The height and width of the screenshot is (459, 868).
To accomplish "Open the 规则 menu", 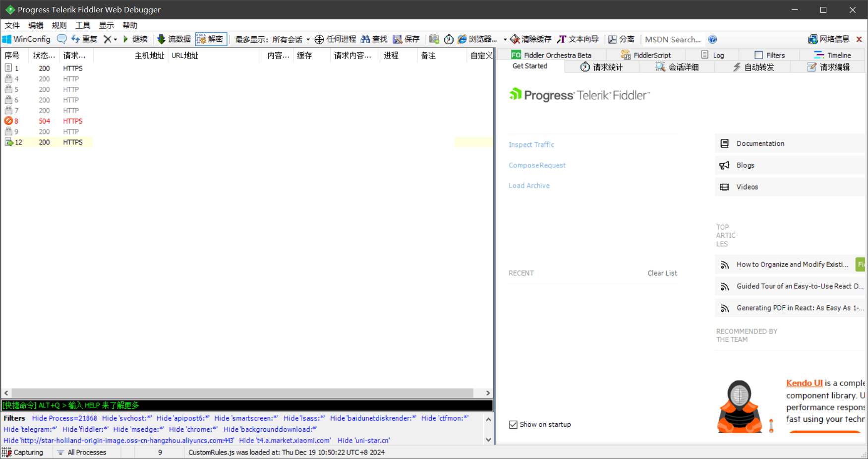I will pos(59,25).
